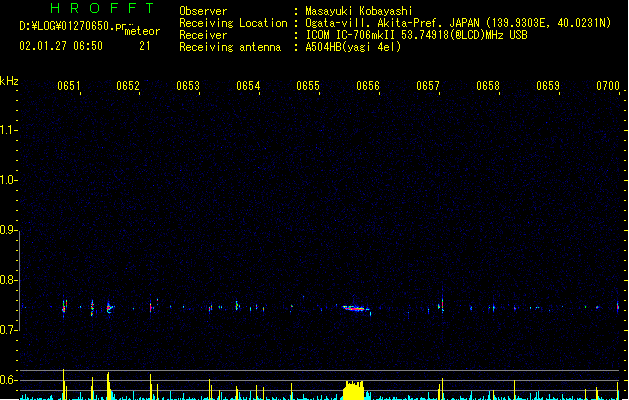Click the date stamp 02.01.27 06:50
Viewport: 629px width, 400px height.
[x=61, y=46]
